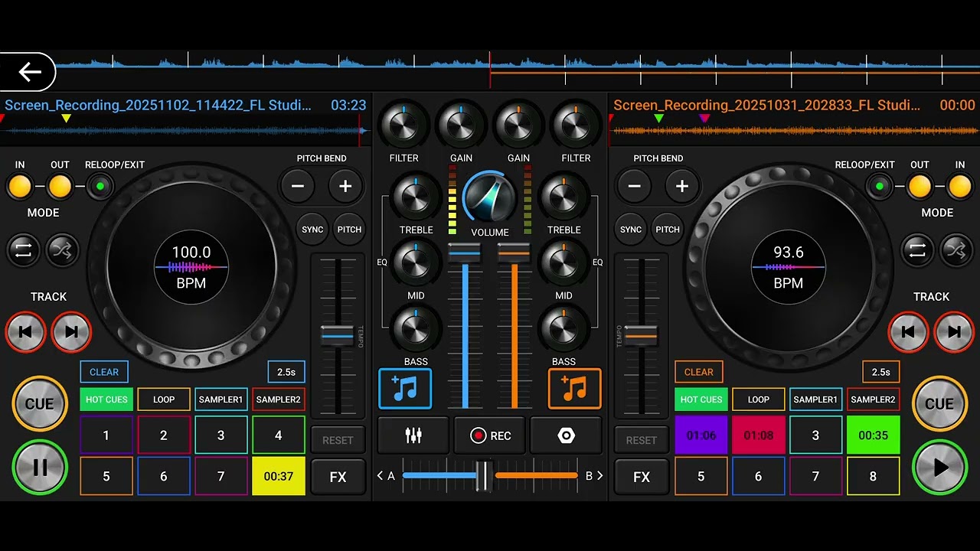Hit the CUE button on deck A

point(40,404)
